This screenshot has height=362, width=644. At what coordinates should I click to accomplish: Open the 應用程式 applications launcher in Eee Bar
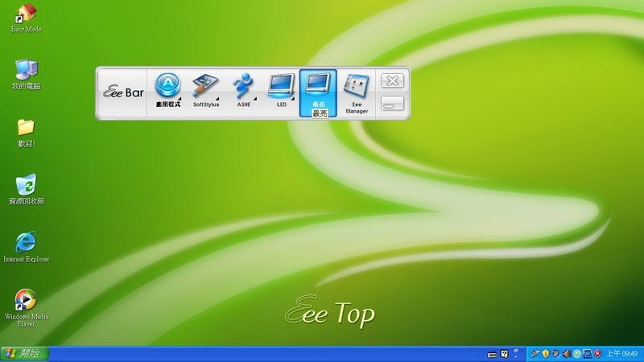tap(167, 90)
